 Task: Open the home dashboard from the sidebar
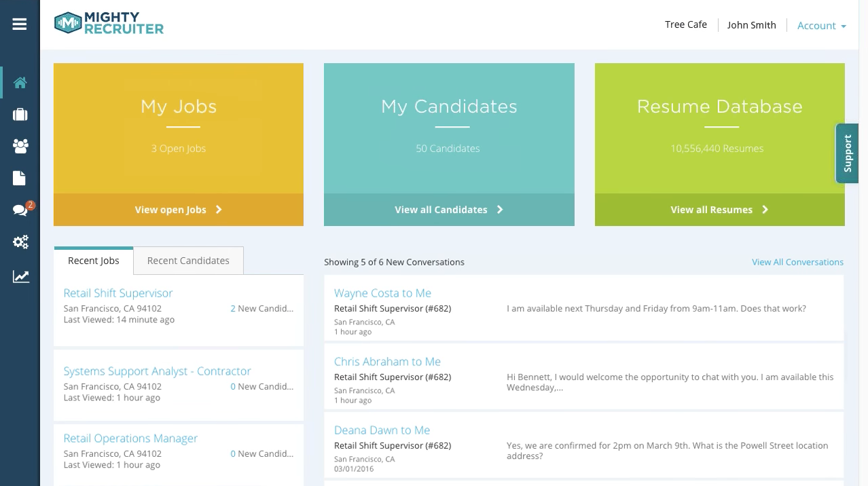coord(20,82)
